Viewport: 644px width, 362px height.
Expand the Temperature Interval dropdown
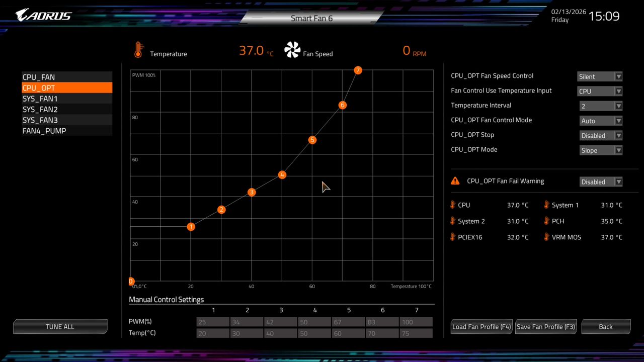(600, 106)
